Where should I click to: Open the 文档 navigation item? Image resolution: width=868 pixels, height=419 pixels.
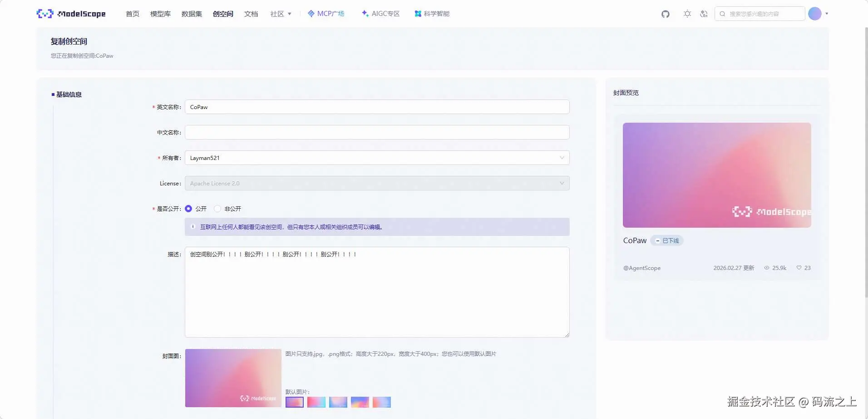251,14
